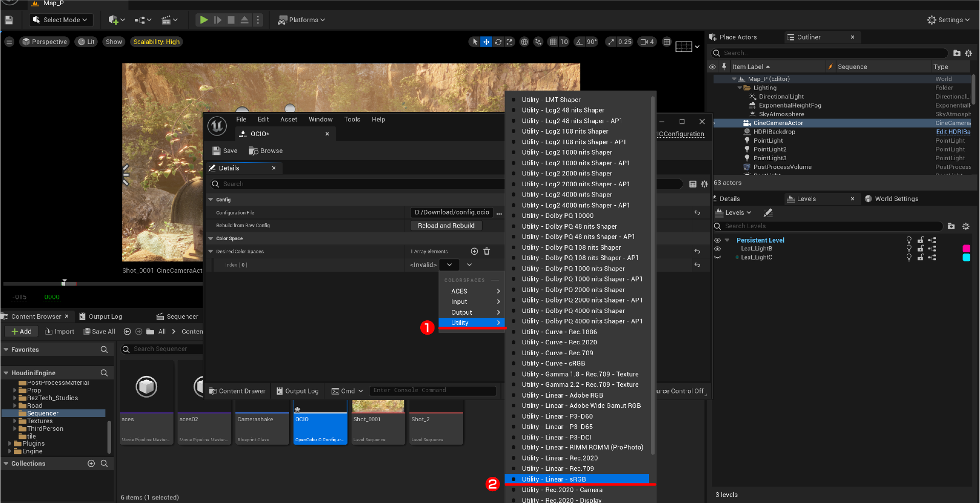Select the scale transform tool

pos(510,41)
